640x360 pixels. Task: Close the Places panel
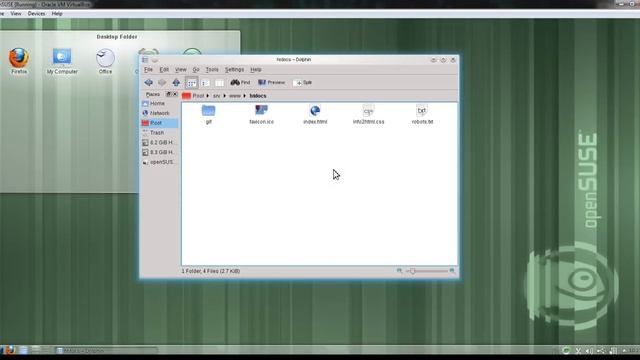[x=175, y=94]
